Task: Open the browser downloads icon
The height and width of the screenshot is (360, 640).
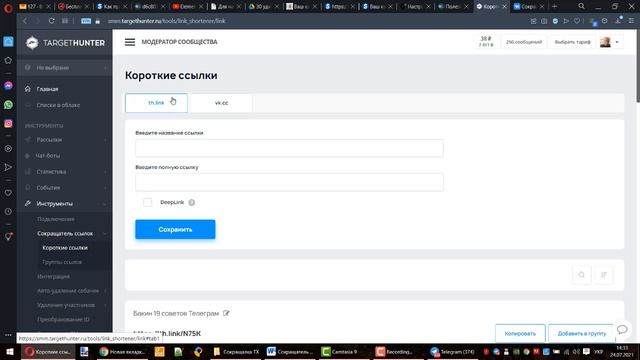Action: click(618, 20)
